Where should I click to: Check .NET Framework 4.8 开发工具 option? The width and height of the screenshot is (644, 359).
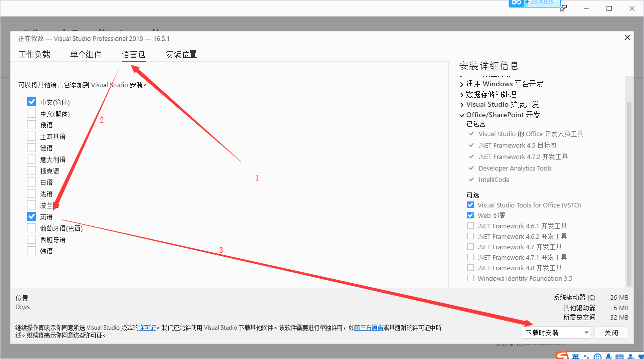click(x=470, y=267)
